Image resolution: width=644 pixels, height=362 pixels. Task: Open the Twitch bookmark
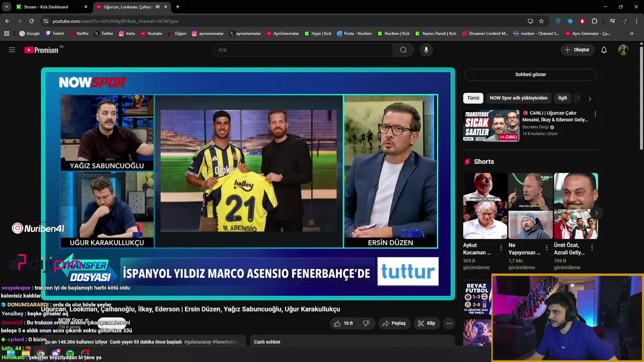[x=55, y=34]
